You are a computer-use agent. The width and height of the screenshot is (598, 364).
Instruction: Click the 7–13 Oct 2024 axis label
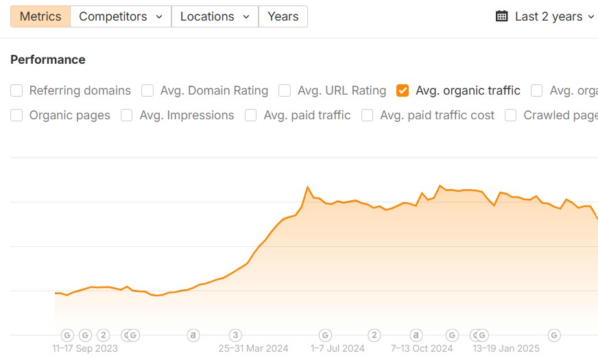pyautogui.click(x=422, y=348)
